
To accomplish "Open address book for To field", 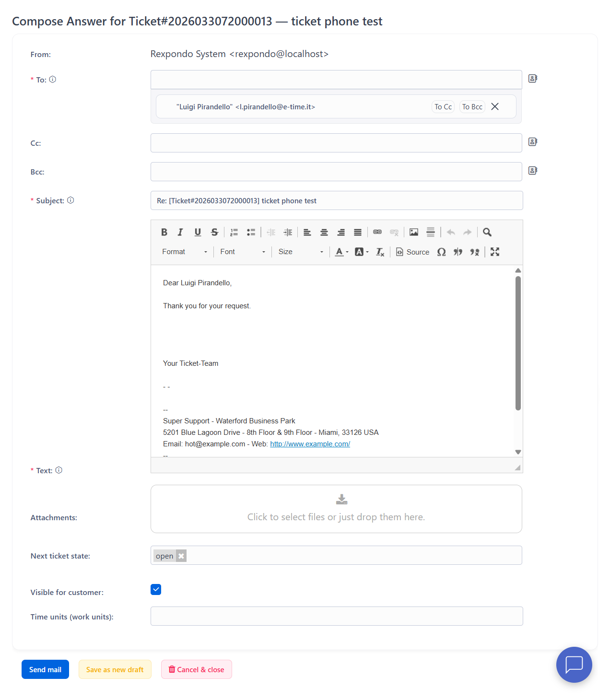I will (x=533, y=78).
